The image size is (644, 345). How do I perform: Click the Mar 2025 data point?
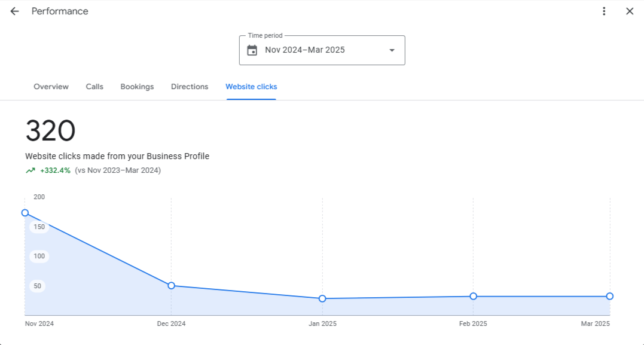pyautogui.click(x=610, y=296)
